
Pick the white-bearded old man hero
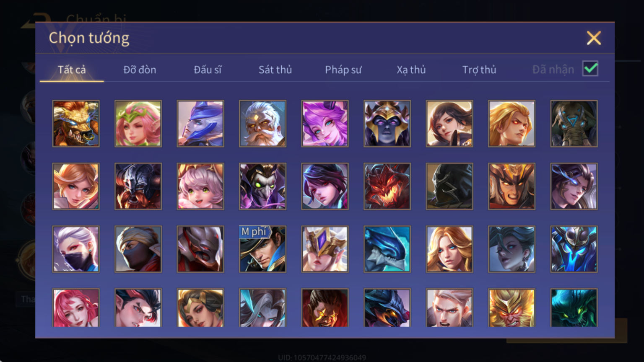click(262, 124)
